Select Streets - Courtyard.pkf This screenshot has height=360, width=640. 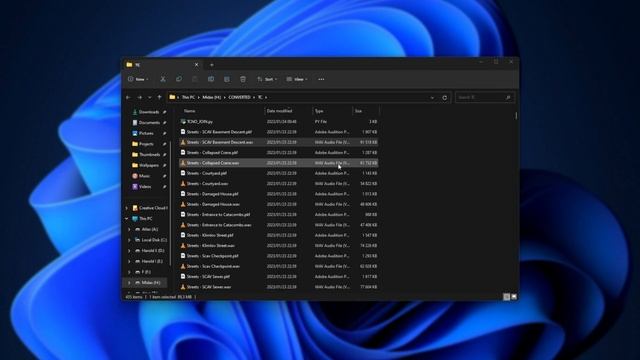pyautogui.click(x=279, y=173)
